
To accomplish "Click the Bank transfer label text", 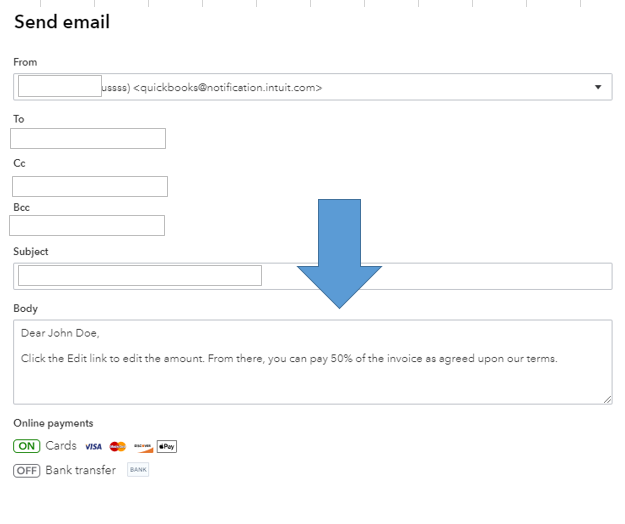I will 80,470.
